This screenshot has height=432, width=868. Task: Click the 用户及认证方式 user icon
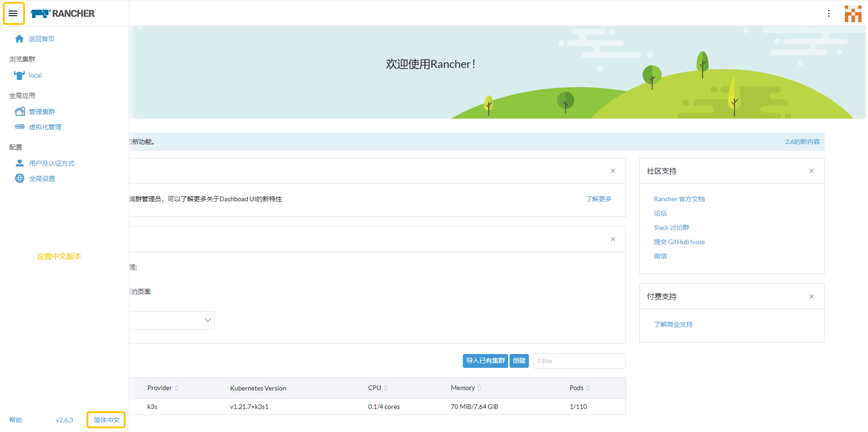pyautogui.click(x=19, y=163)
